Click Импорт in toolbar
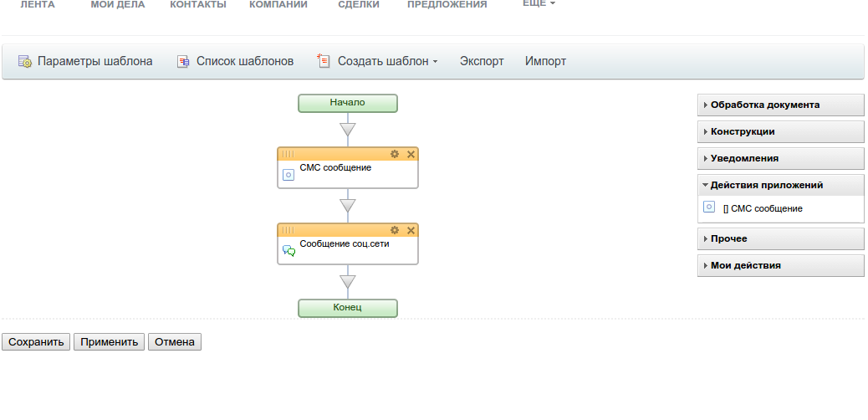This screenshot has width=868, height=420. [x=546, y=62]
